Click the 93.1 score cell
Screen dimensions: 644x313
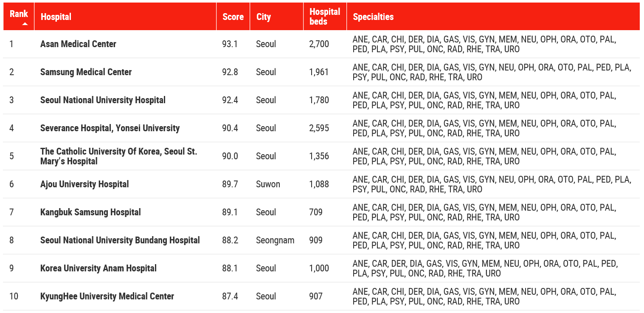[230, 44]
